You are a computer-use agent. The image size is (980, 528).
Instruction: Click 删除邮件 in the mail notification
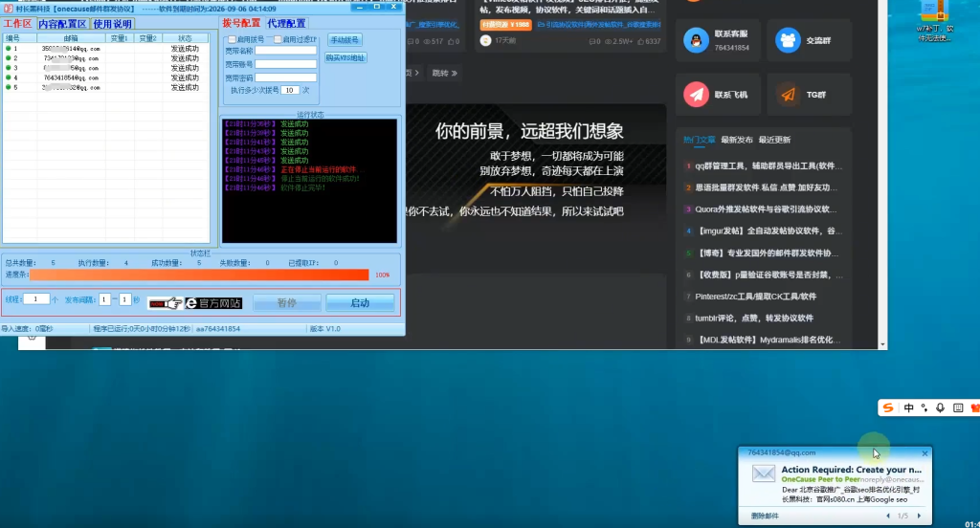[x=765, y=517]
